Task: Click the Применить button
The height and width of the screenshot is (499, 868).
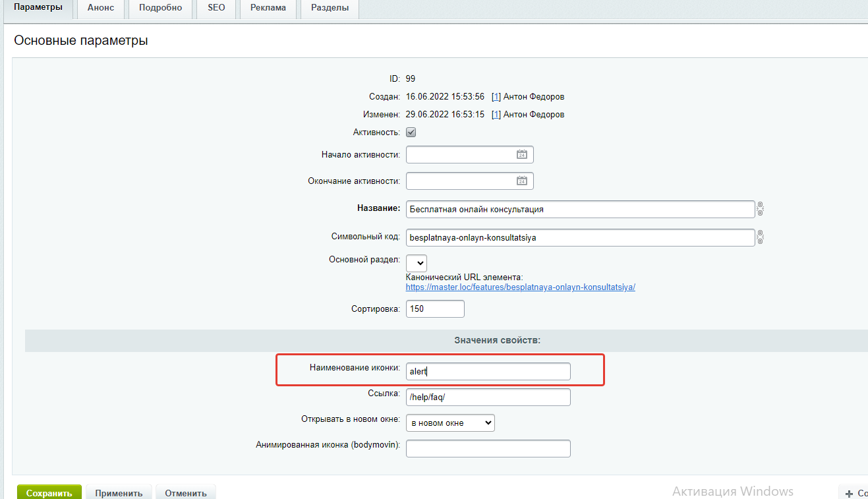Action: [x=119, y=492]
